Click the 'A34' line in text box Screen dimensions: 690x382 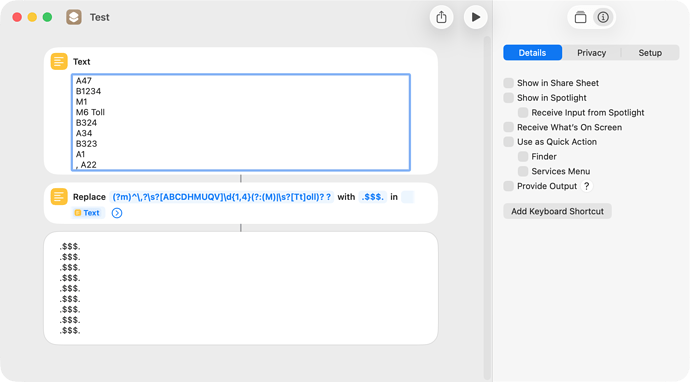pos(84,133)
